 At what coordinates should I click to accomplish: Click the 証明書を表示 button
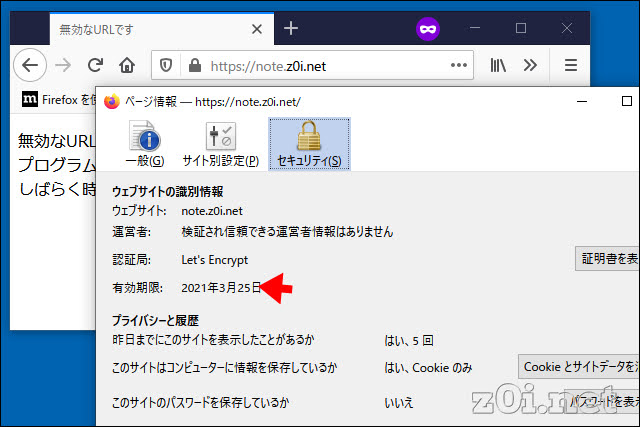(x=607, y=258)
